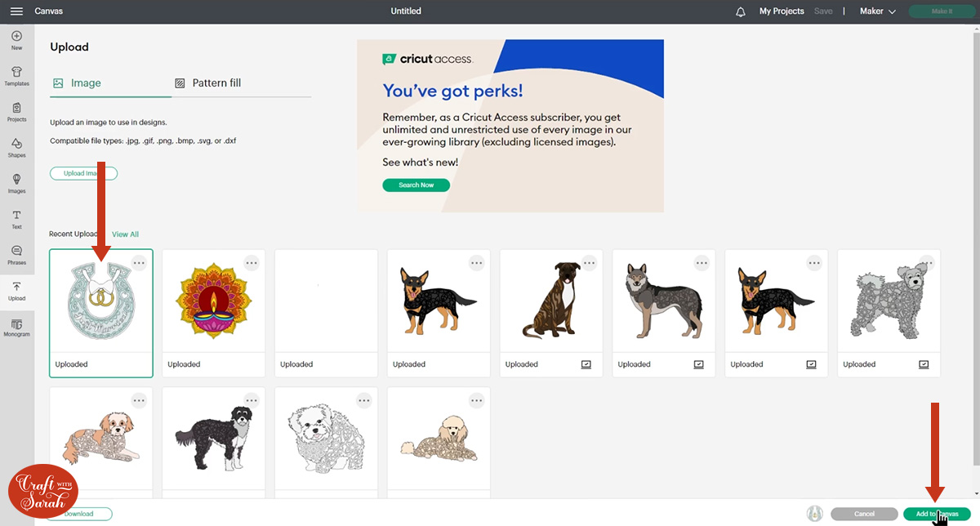Select the blank white upload thumbnail
This screenshot has width=980, height=526.
[x=327, y=302]
